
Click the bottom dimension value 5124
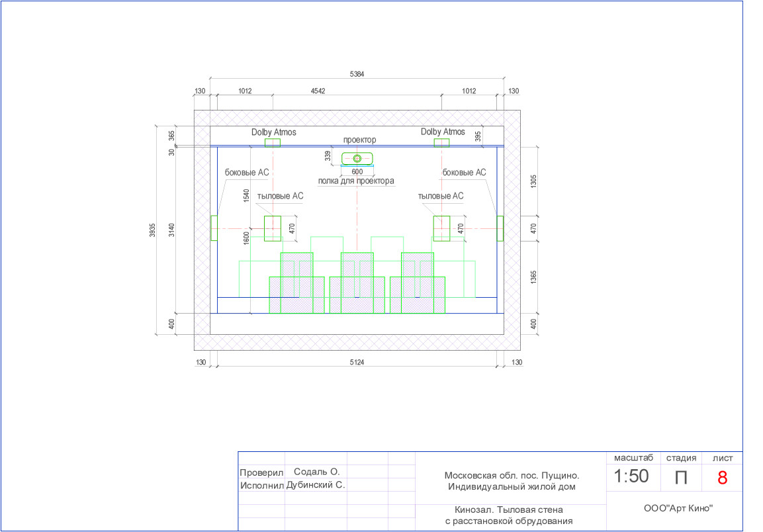(357, 362)
